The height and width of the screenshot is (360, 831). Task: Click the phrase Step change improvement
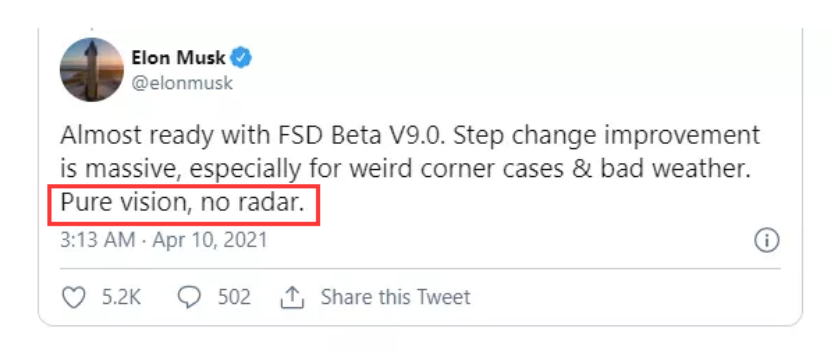(607, 136)
